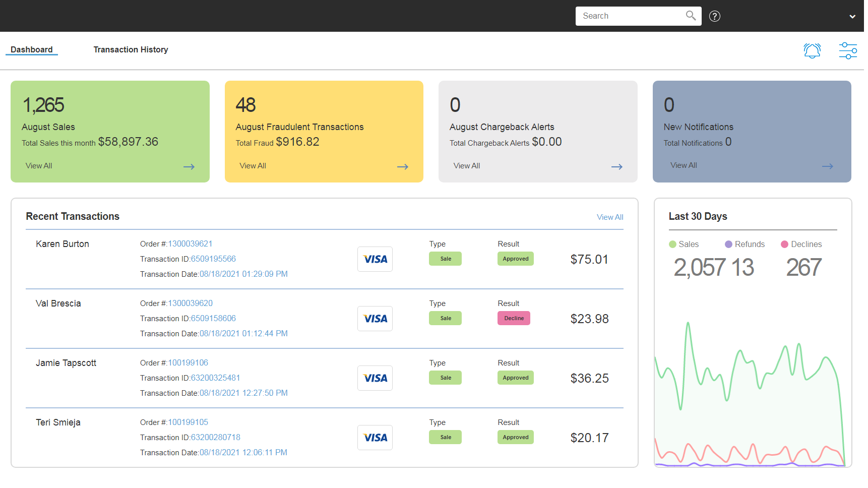
Task: Open order number 1300039621
Action: (190, 244)
